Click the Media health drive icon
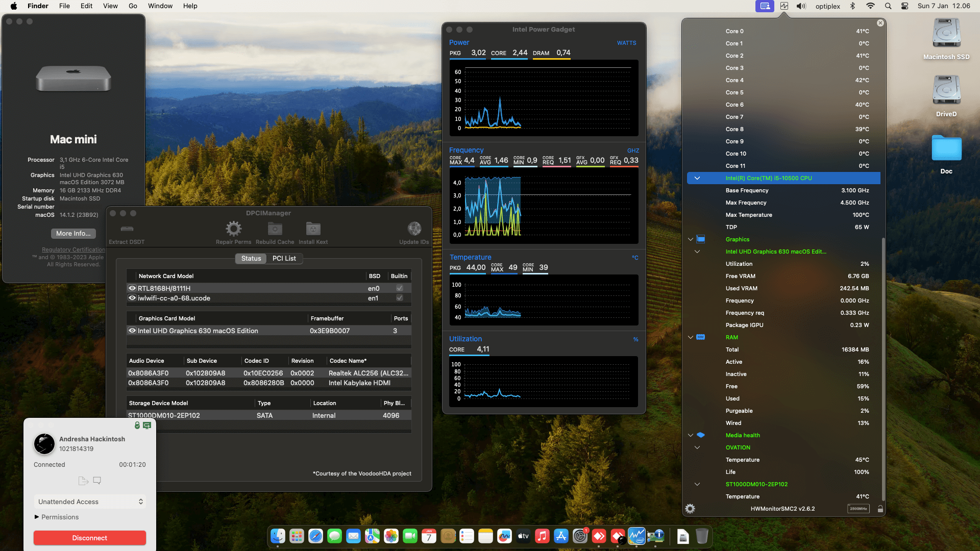This screenshot has width=980, height=551. tap(701, 435)
